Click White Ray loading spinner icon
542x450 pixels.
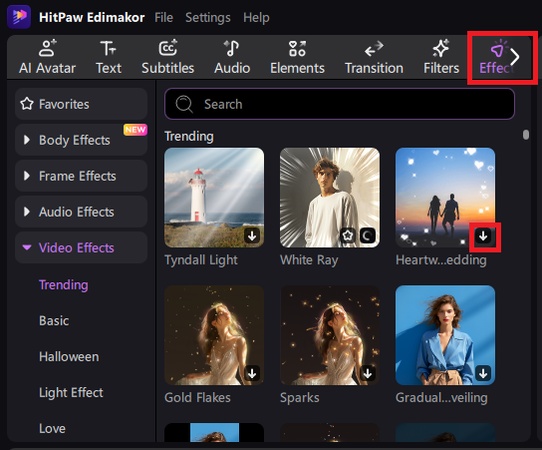click(367, 236)
